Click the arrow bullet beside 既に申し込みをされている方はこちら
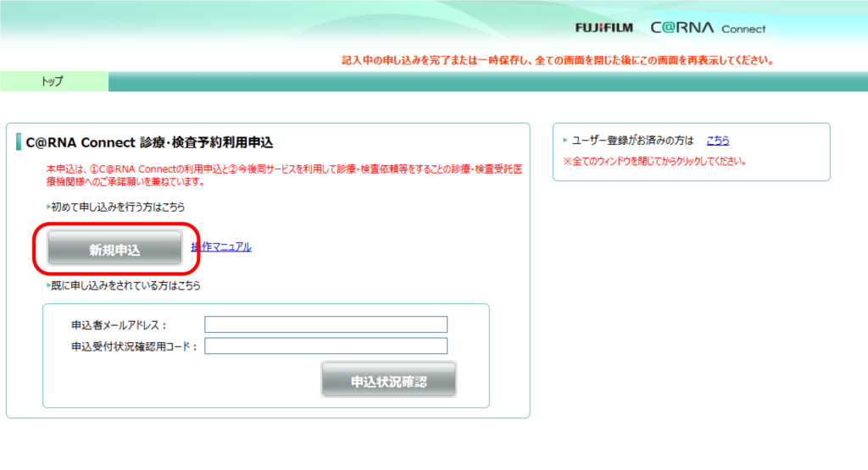This screenshot has width=868, height=470. (x=47, y=286)
